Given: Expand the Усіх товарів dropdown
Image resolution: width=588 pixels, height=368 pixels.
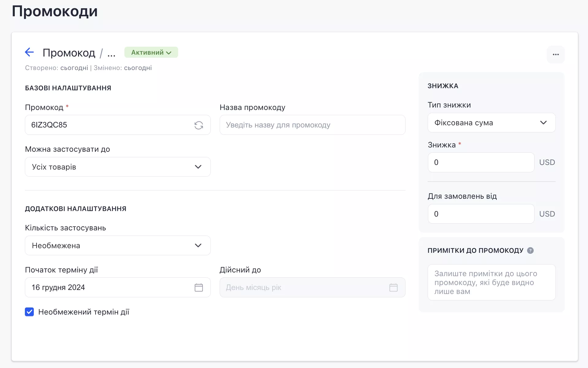Looking at the screenshot, I should pyautogui.click(x=118, y=167).
